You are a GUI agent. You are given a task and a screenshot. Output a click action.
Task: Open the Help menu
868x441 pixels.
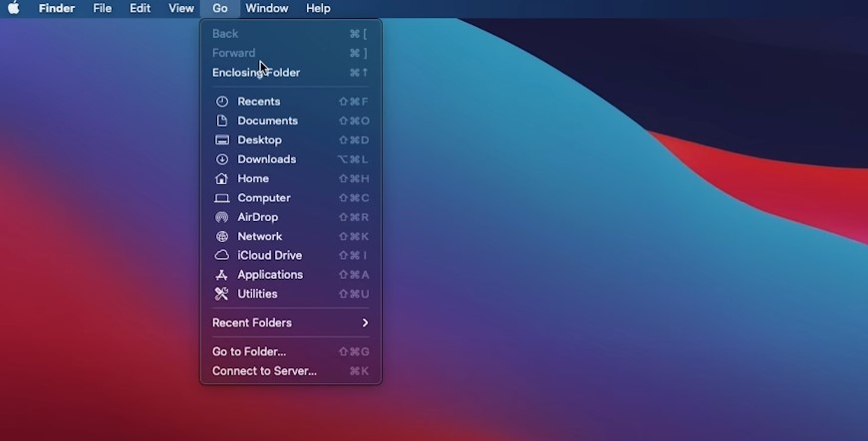click(x=318, y=8)
